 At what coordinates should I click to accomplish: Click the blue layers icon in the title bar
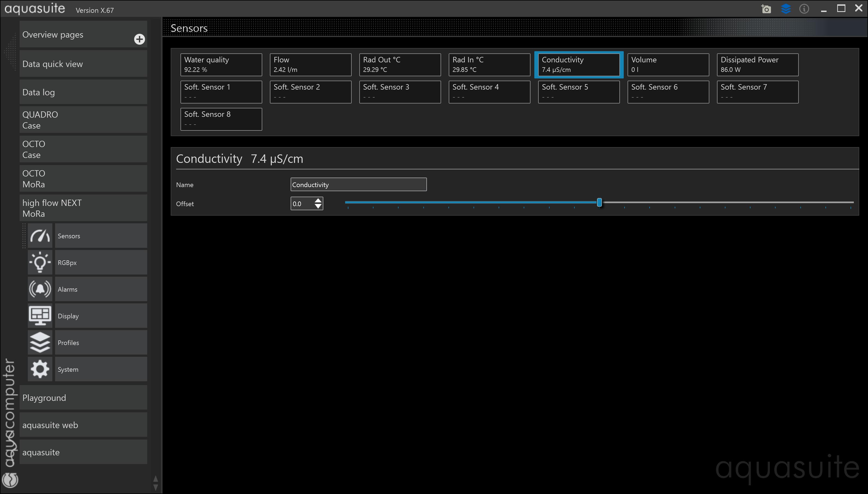click(x=785, y=9)
